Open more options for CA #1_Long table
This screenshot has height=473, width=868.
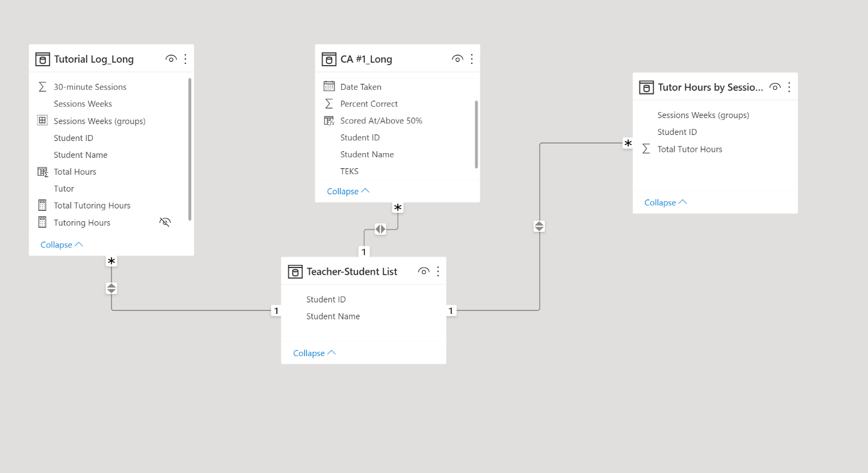tap(472, 59)
